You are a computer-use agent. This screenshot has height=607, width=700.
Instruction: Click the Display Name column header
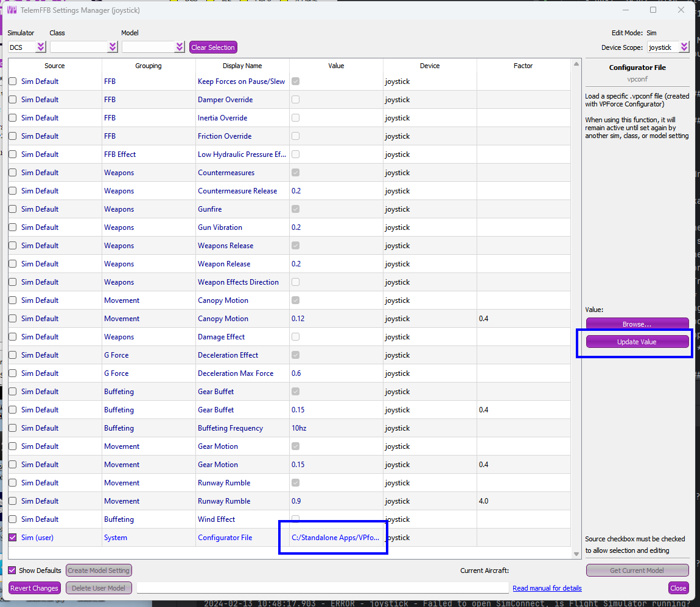pos(242,66)
